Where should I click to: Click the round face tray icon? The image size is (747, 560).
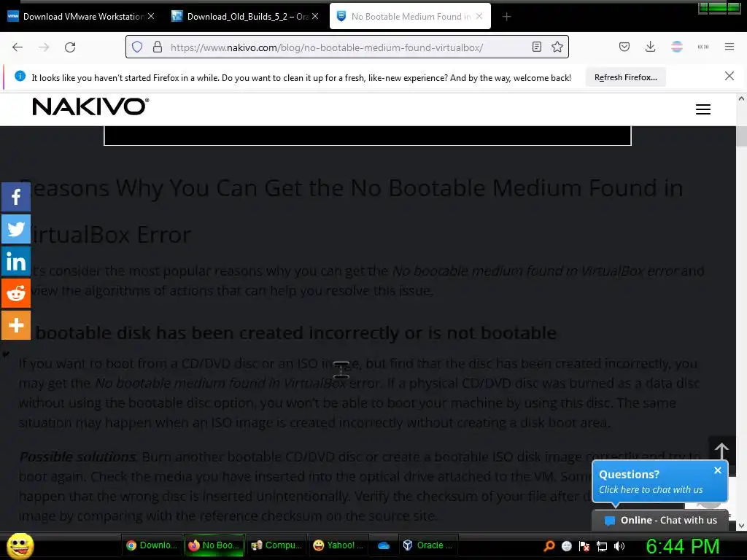(566, 546)
